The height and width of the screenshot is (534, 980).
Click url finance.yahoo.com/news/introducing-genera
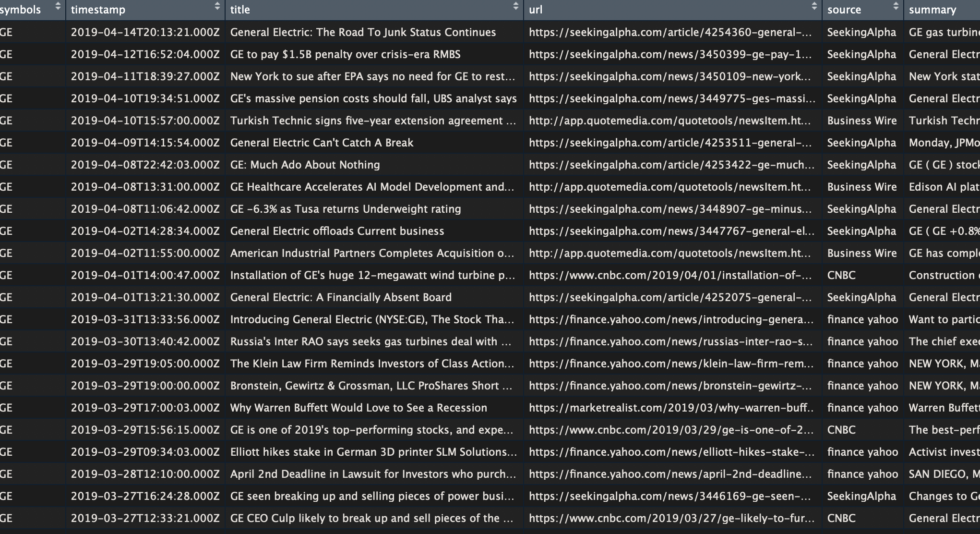click(x=671, y=319)
